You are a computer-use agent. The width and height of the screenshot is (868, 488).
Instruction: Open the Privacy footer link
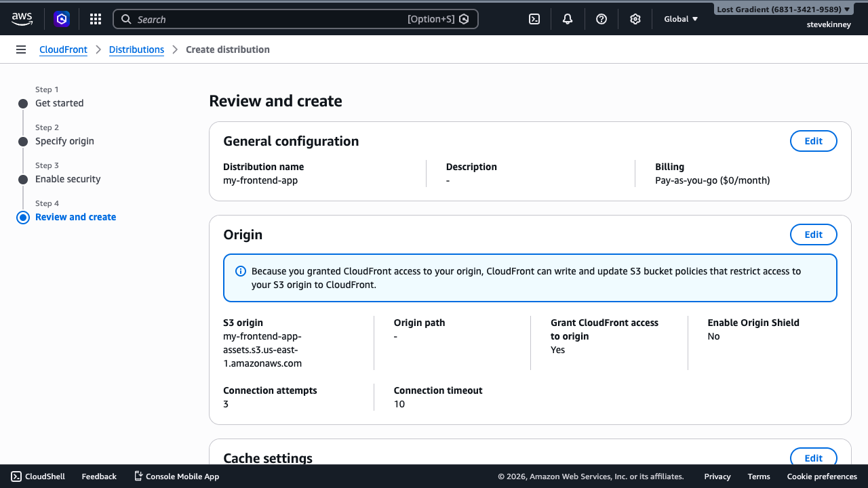point(717,476)
